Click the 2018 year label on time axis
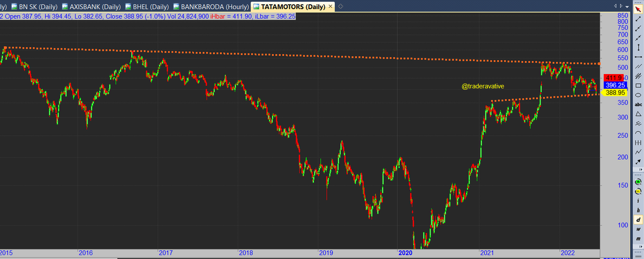 pyautogui.click(x=246, y=252)
